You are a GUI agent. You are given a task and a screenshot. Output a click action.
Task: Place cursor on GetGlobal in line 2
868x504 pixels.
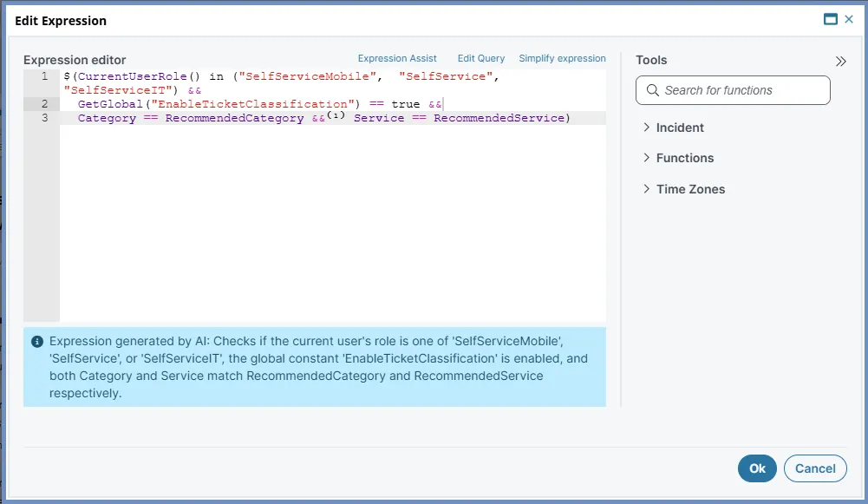tap(110, 104)
